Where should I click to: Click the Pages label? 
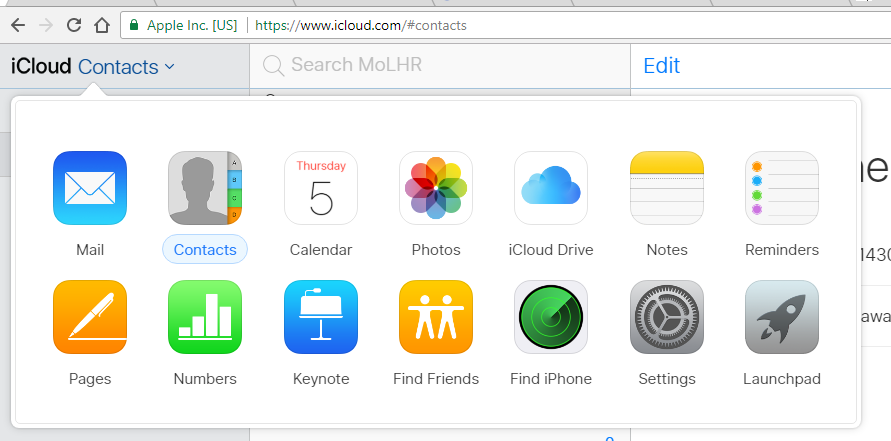pos(90,378)
